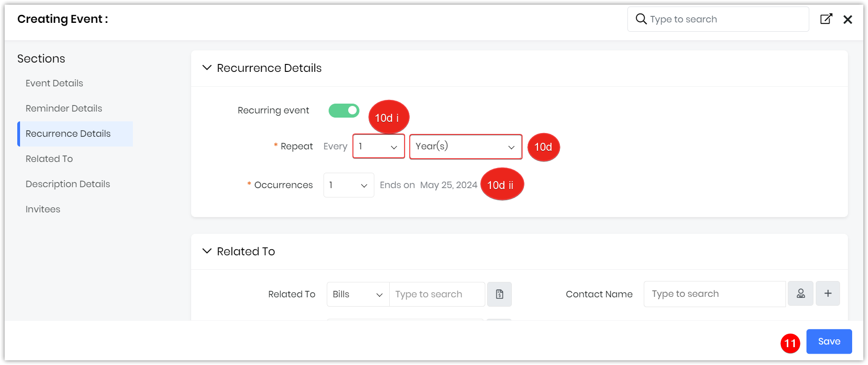Viewport: 868px width, 365px height.
Task: Go to Event Details section
Action: pos(55,83)
